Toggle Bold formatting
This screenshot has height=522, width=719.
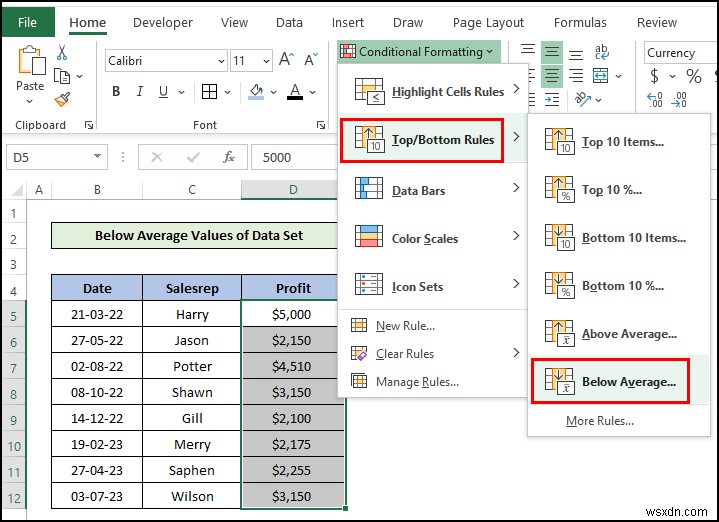coord(116,92)
